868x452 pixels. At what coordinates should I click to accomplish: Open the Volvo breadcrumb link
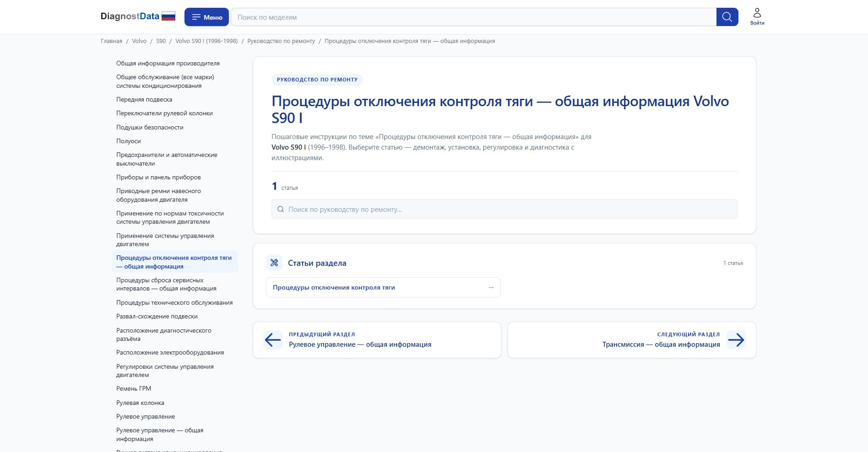point(139,41)
